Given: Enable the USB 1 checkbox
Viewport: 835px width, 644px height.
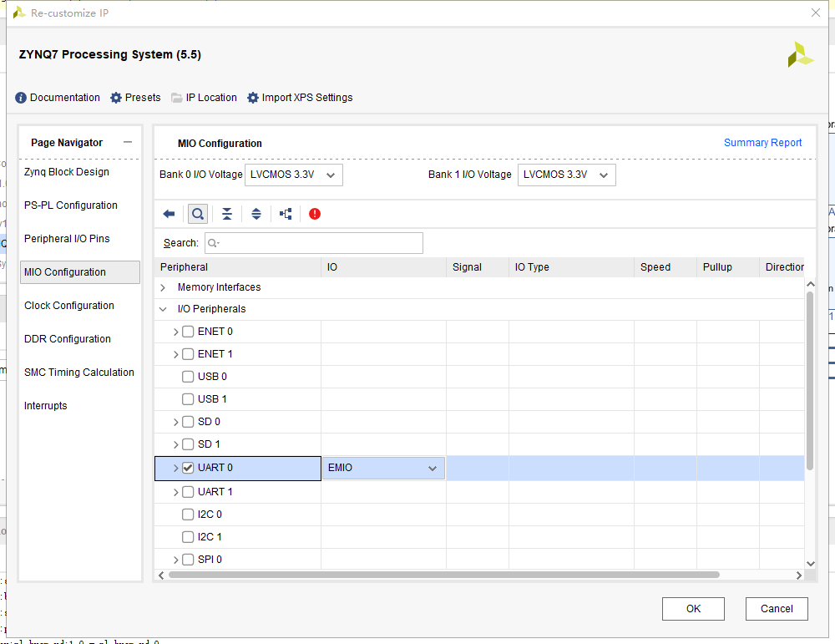Looking at the screenshot, I should [x=188, y=399].
